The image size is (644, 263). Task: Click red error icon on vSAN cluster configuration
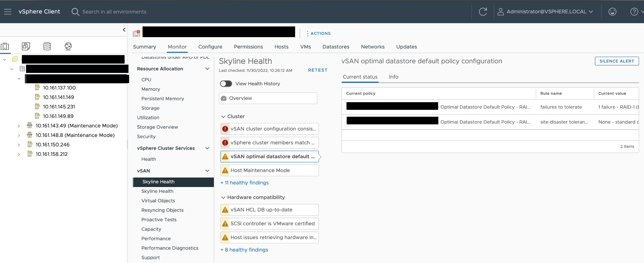point(225,129)
